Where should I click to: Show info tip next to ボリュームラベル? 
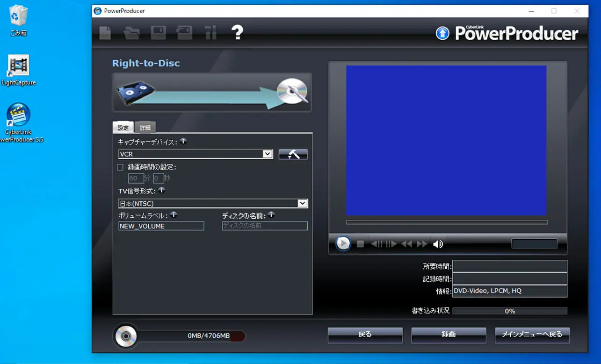pos(174,215)
